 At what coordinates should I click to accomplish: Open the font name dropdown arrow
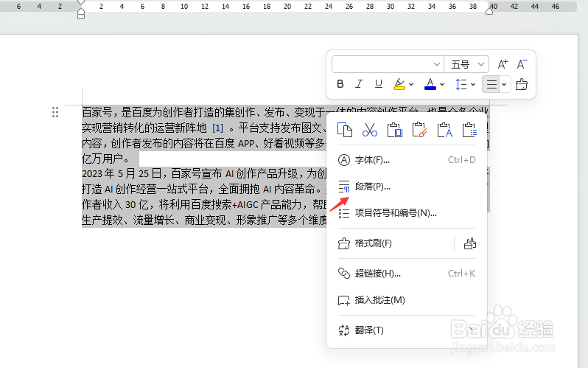(x=436, y=64)
